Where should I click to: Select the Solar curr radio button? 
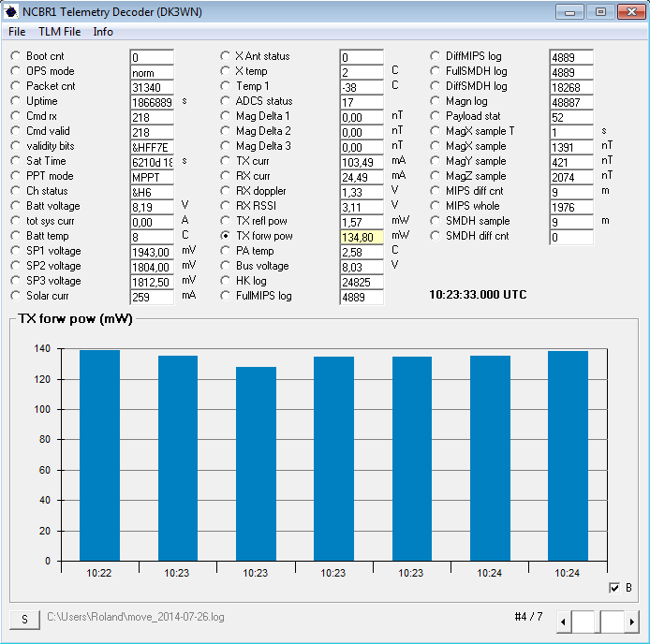16,296
